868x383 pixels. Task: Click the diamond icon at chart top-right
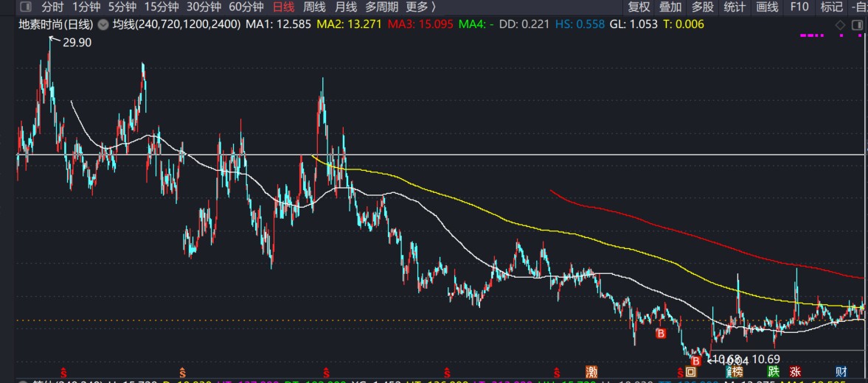tap(840, 25)
